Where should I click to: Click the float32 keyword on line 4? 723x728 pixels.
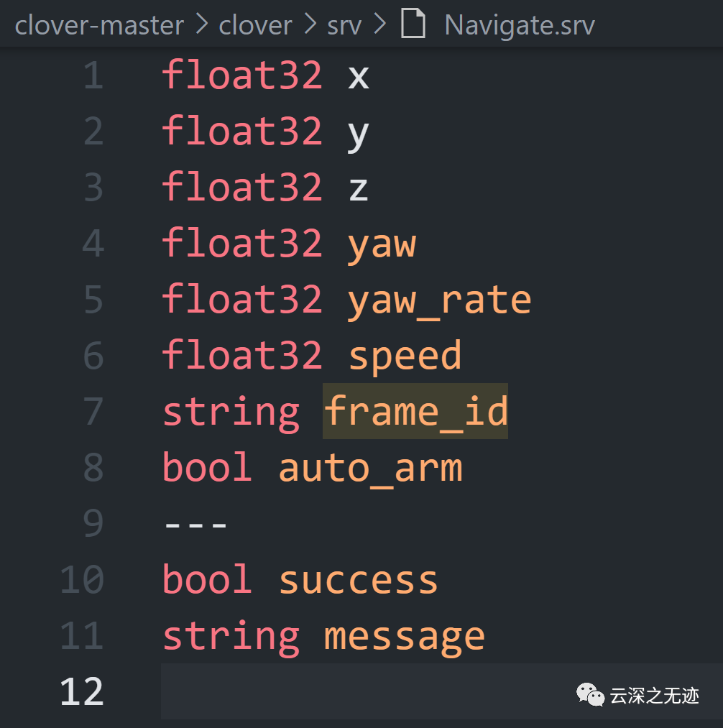[242, 244]
